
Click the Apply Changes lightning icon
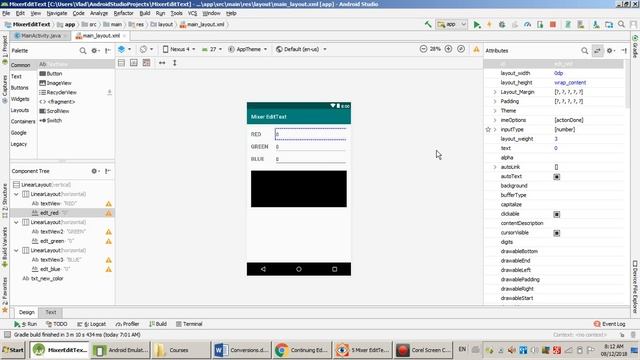click(x=489, y=24)
